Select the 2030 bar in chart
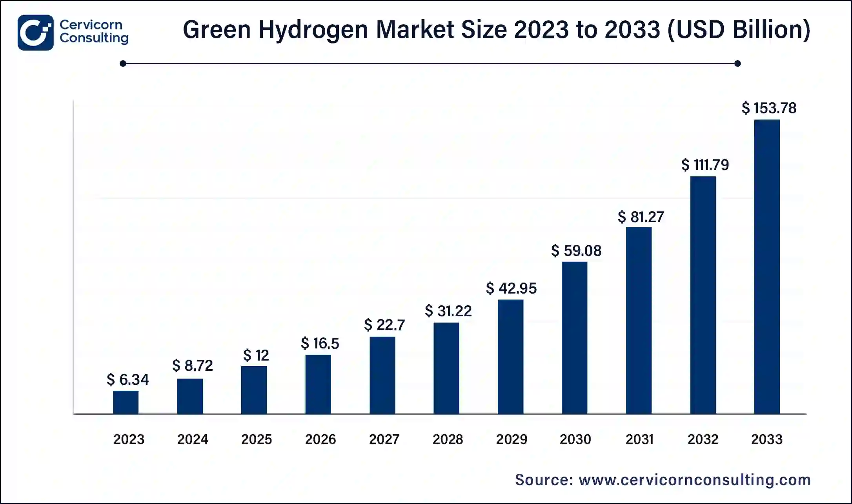 (x=574, y=337)
